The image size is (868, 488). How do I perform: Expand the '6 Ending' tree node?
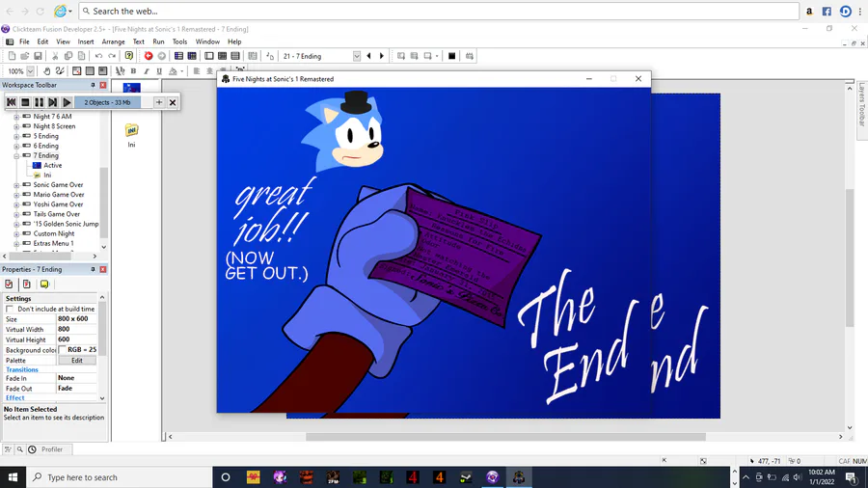pos(16,146)
